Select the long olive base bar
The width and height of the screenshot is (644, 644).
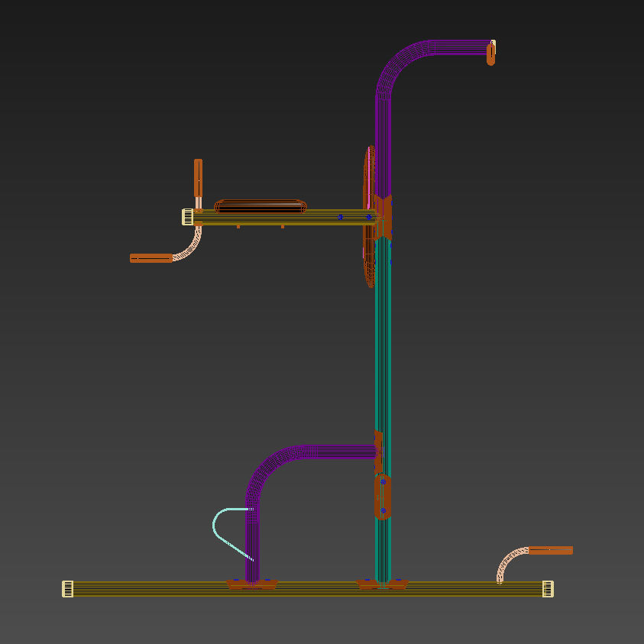308,588
